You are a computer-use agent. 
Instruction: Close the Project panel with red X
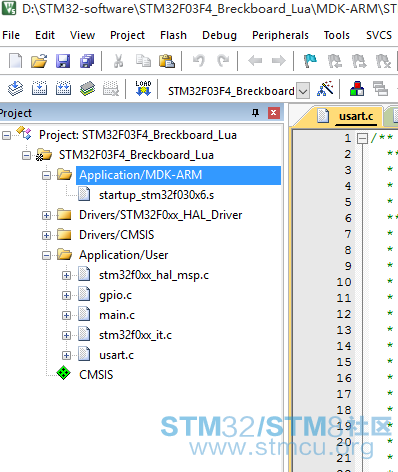click(274, 113)
